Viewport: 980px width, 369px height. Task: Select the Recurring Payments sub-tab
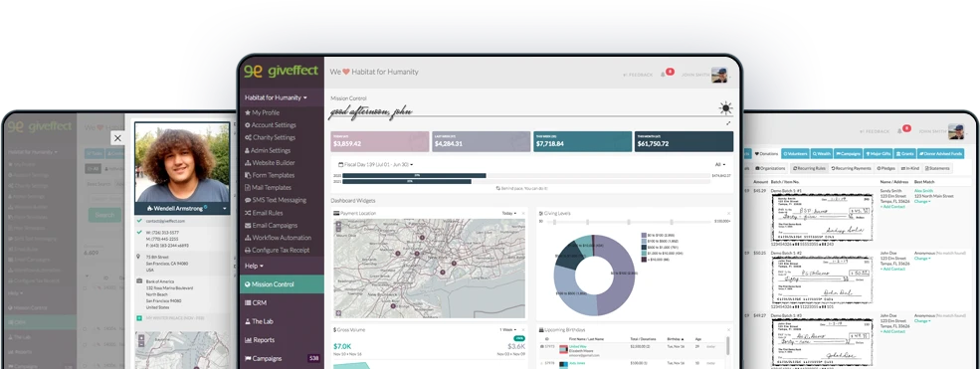(x=852, y=168)
